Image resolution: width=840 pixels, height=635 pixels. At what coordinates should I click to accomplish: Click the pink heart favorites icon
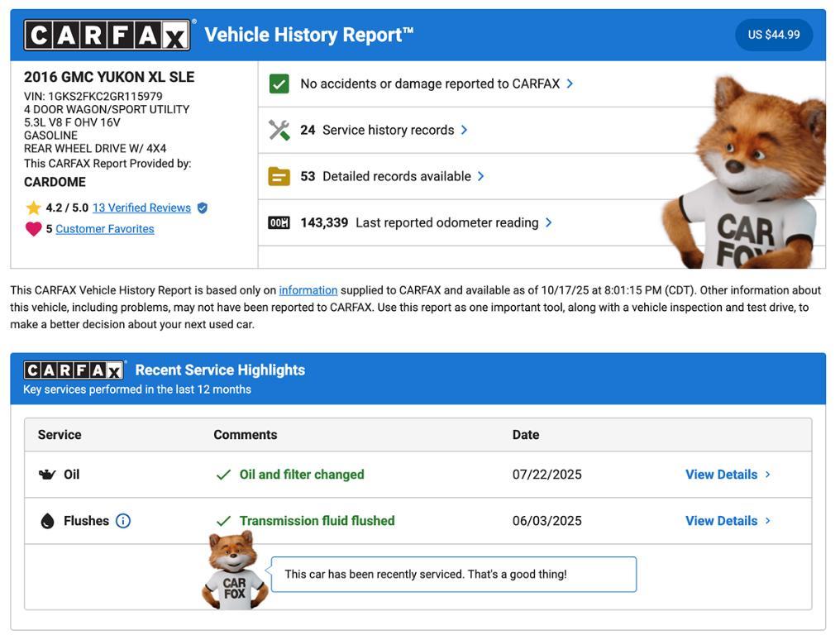tap(33, 229)
